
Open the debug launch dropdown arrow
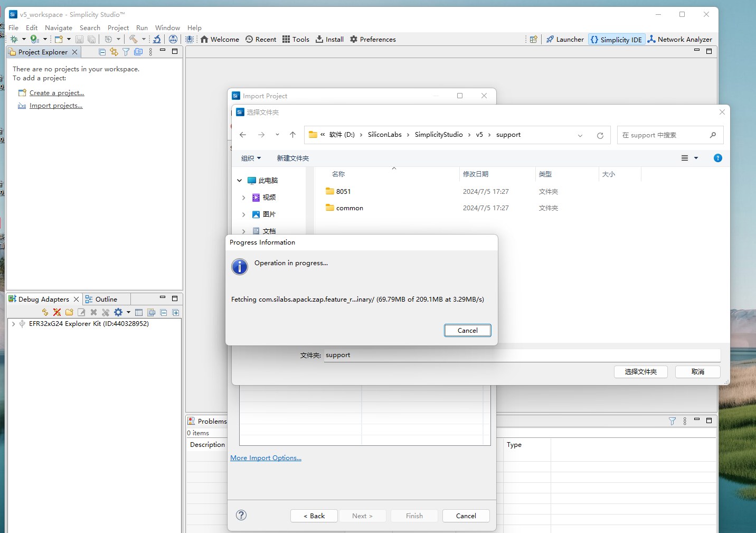24,39
